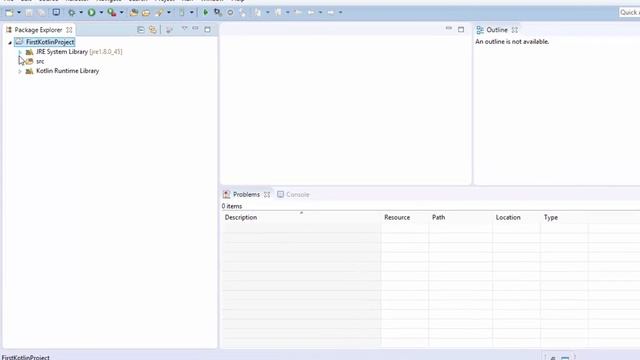Click the green Run button in the toolbar
Screen dimensions: 640x360
point(91,13)
